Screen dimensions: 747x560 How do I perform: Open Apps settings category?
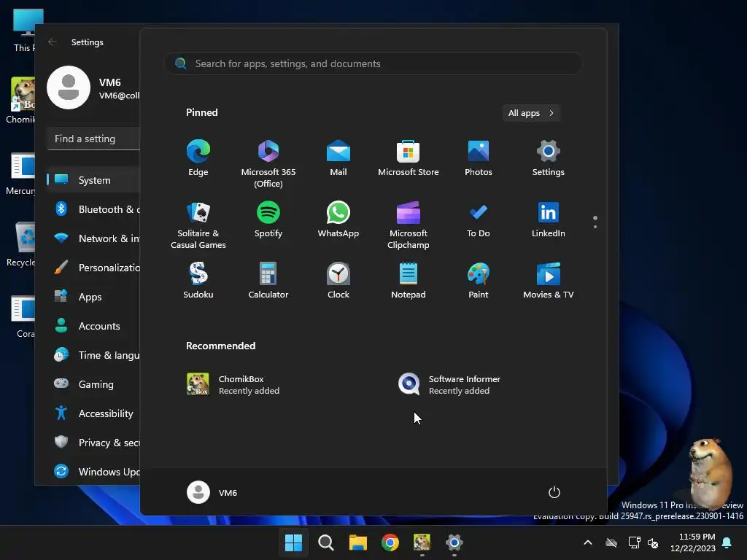[x=93, y=297]
